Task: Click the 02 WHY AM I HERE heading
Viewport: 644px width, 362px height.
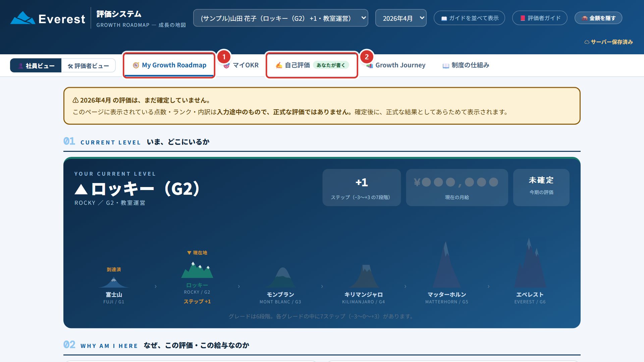Action: [156, 345]
